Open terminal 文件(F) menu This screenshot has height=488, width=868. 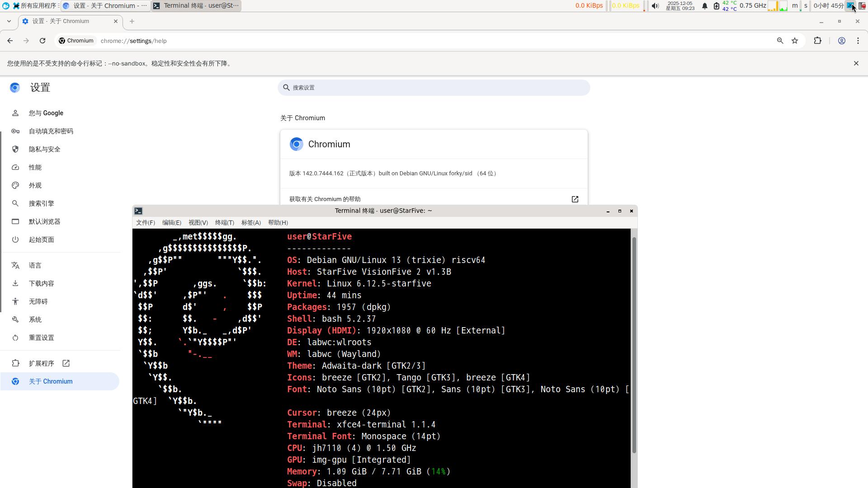pyautogui.click(x=145, y=223)
